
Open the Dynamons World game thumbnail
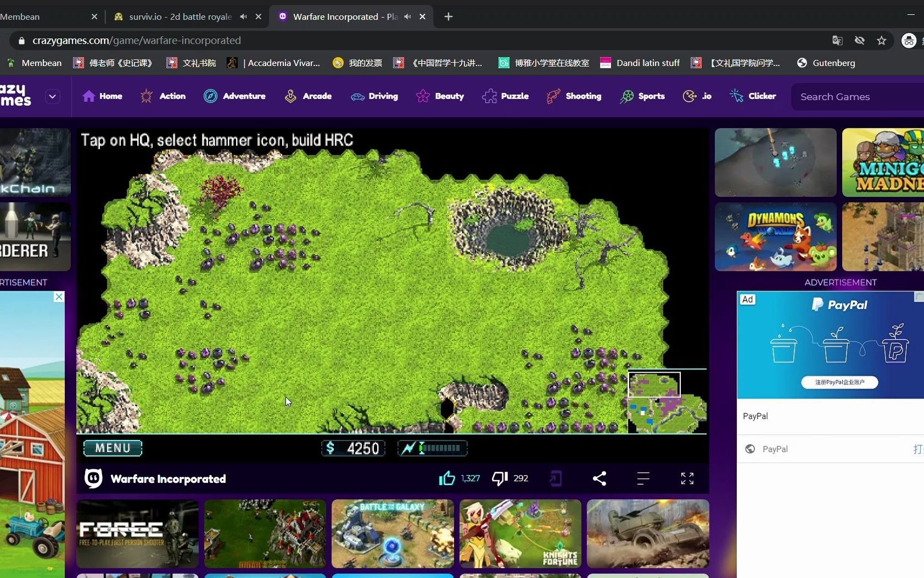click(776, 237)
